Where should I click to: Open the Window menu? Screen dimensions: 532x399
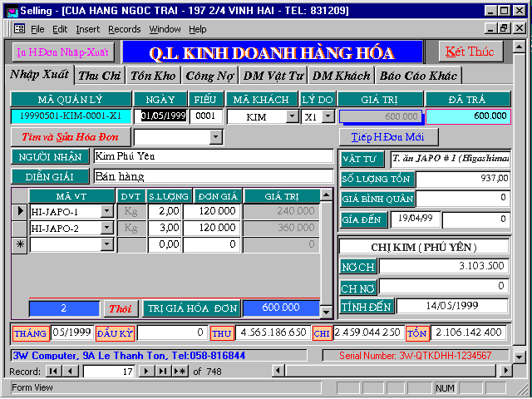[x=165, y=29]
